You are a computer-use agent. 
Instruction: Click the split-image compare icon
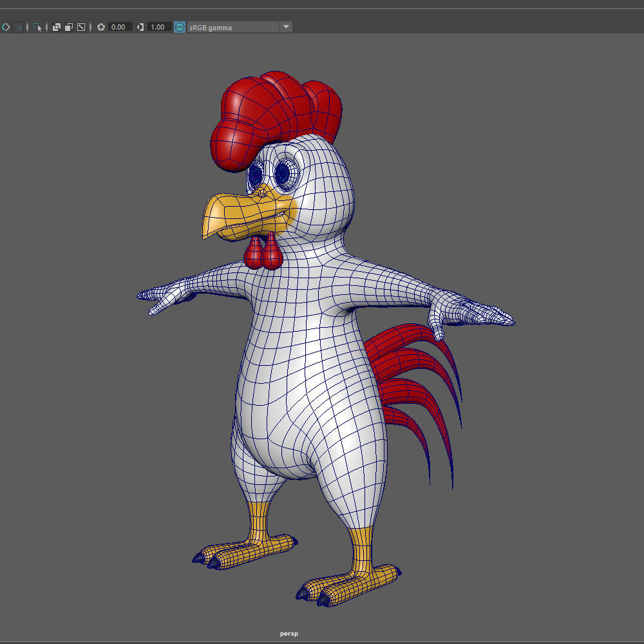pyautogui.click(x=81, y=27)
